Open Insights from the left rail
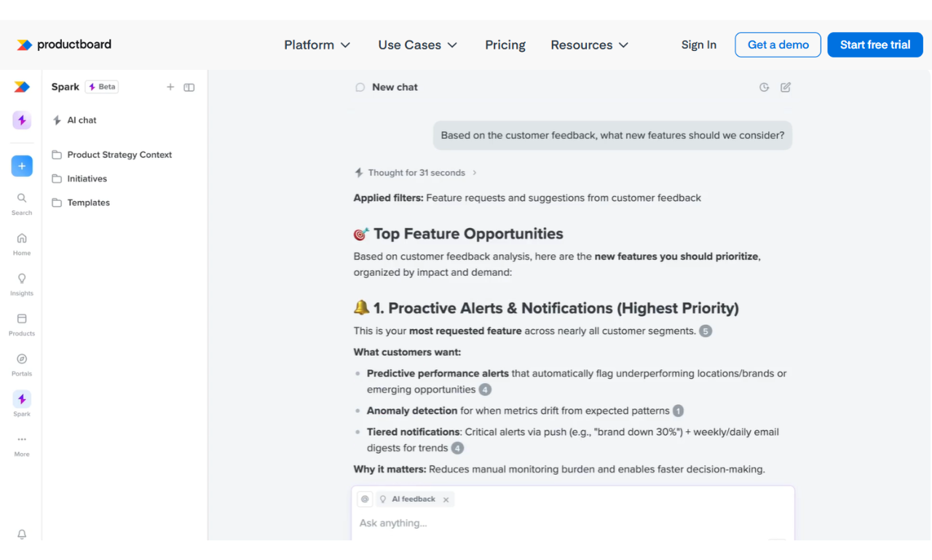Viewport: 932px width, 560px height. point(21,278)
